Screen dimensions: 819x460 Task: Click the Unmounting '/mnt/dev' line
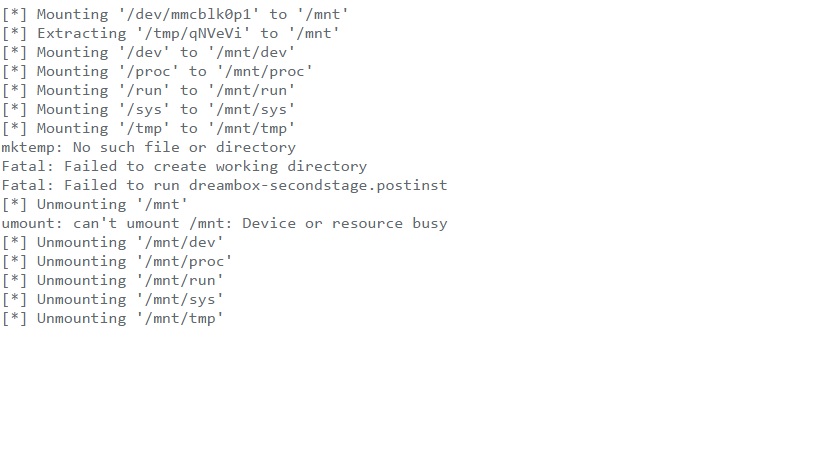tap(112, 242)
